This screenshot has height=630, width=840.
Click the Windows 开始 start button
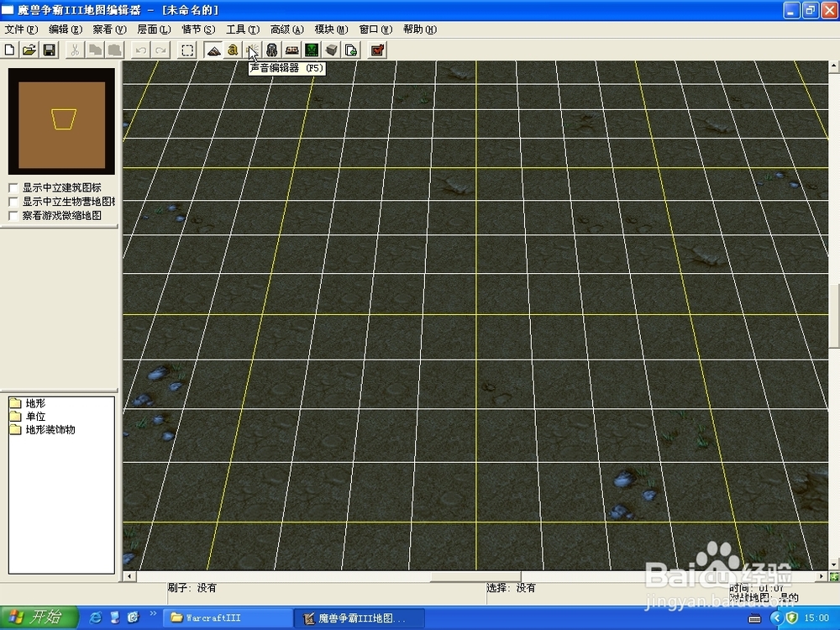click(x=39, y=617)
